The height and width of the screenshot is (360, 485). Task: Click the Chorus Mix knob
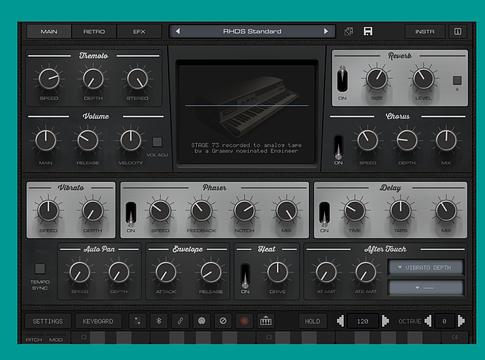point(446,140)
